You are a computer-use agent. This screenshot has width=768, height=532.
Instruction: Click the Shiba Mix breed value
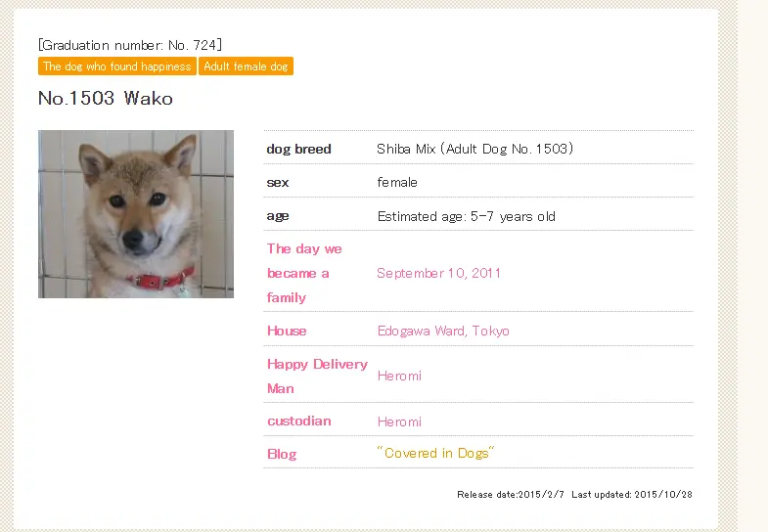[x=474, y=149]
